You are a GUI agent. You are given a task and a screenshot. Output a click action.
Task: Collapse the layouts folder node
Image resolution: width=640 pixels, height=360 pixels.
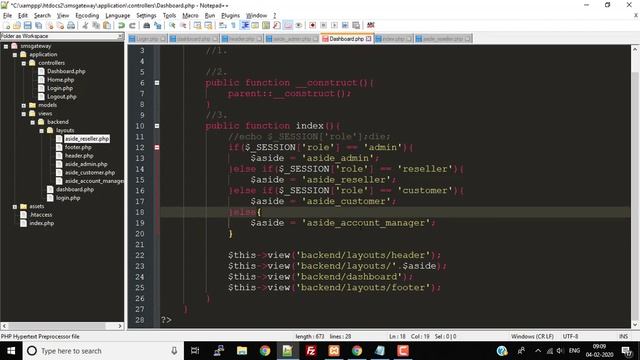[42, 131]
